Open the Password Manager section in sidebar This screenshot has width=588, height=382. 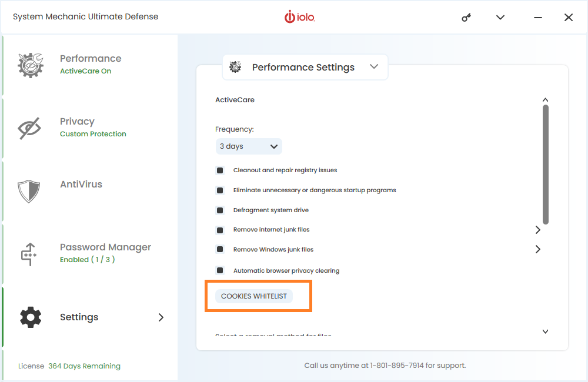tap(90, 254)
